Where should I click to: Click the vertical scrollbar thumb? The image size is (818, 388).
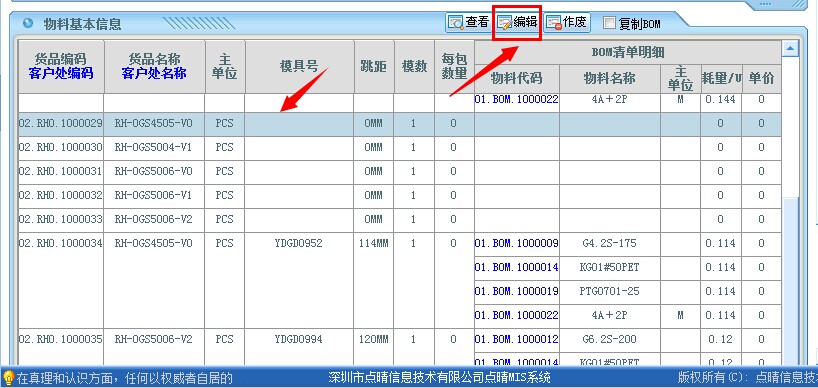point(791,282)
